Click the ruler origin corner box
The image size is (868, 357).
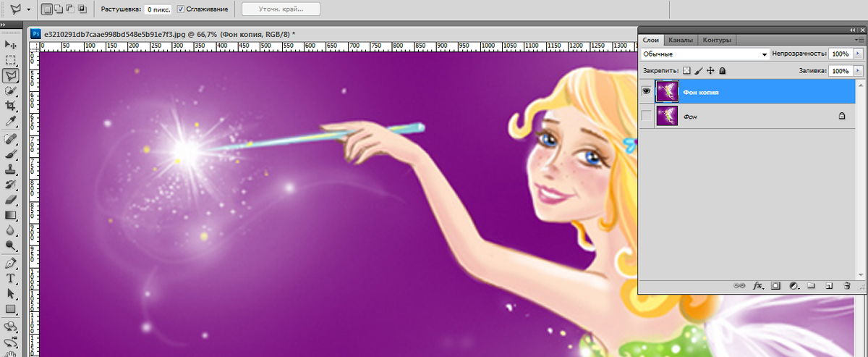[x=35, y=46]
